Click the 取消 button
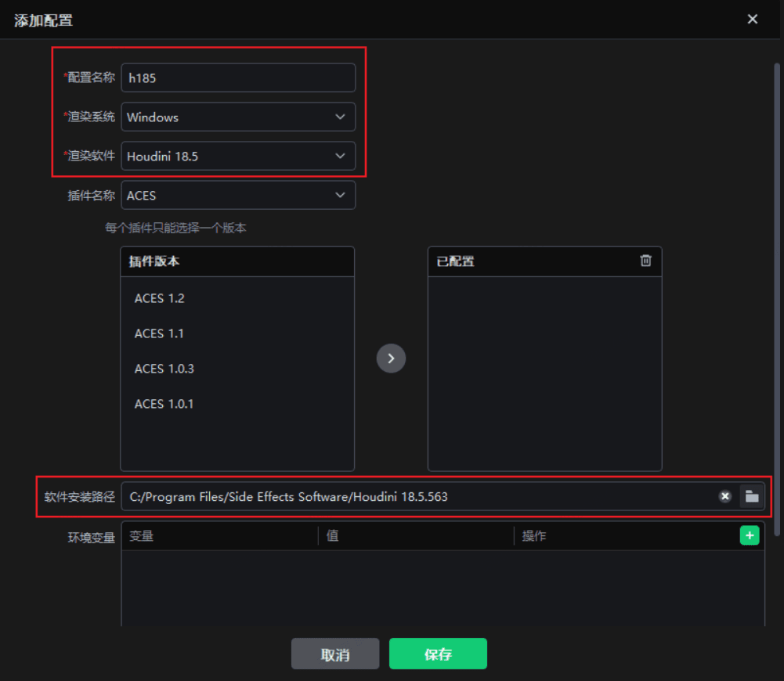This screenshot has height=681, width=784. pyautogui.click(x=335, y=654)
